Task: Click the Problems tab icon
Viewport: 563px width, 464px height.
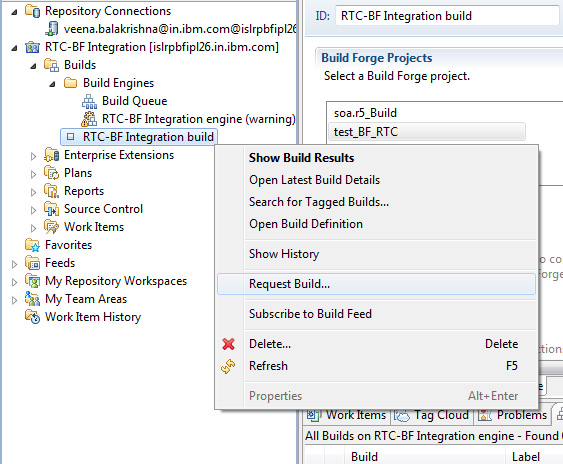Action: [485, 415]
